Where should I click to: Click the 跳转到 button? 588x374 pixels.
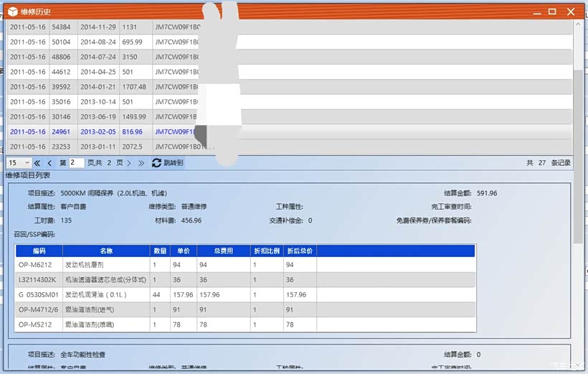click(x=174, y=163)
